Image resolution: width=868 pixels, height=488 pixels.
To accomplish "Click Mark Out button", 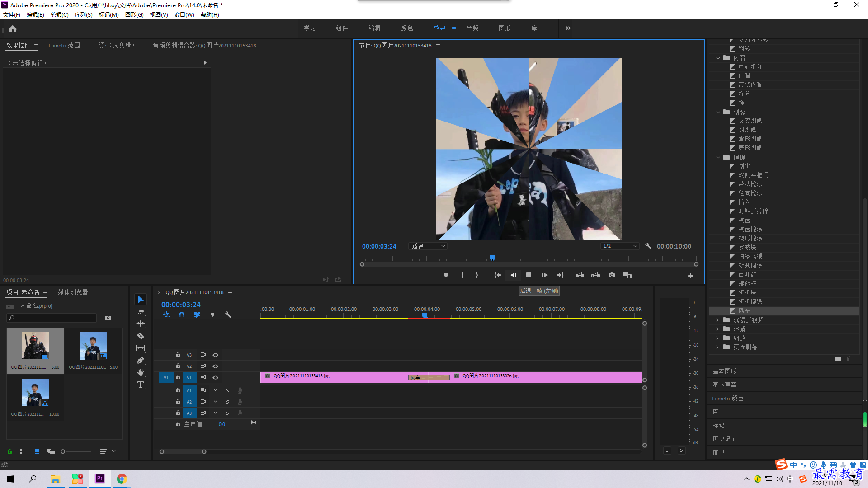I will tap(477, 275).
